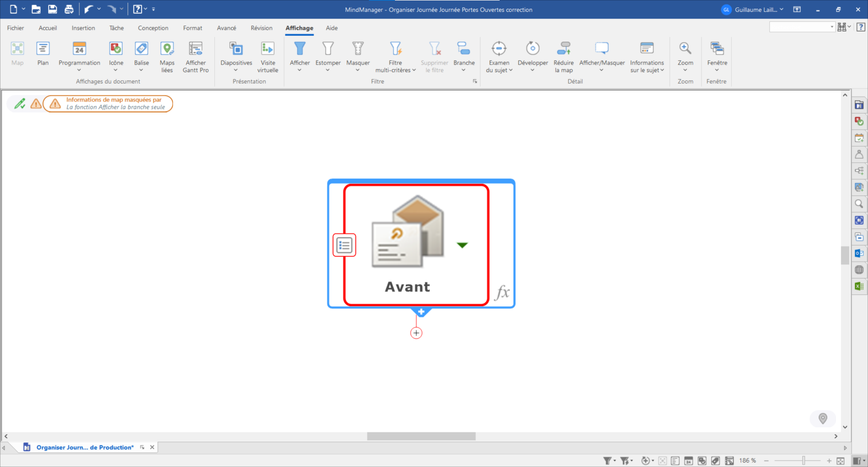Image resolution: width=868 pixels, height=467 pixels.
Task: Click the Maps liées icon
Action: pyautogui.click(x=167, y=56)
